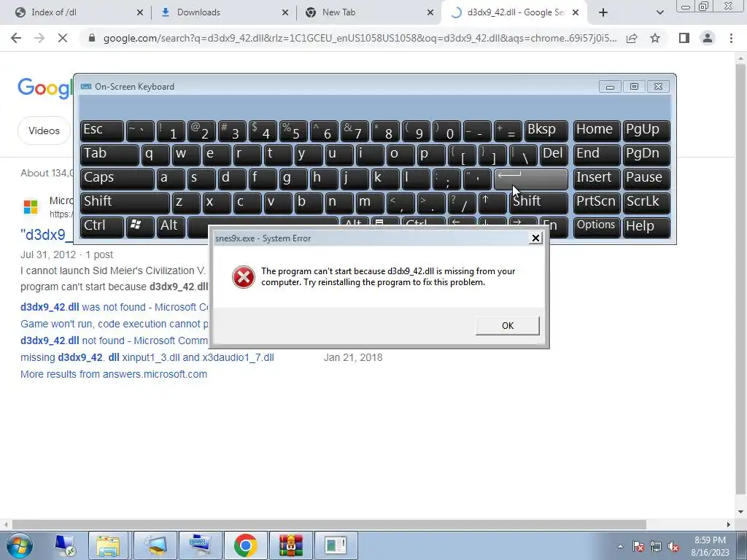The image size is (747, 560).
Task: Go back in Chrome
Action: point(16,38)
